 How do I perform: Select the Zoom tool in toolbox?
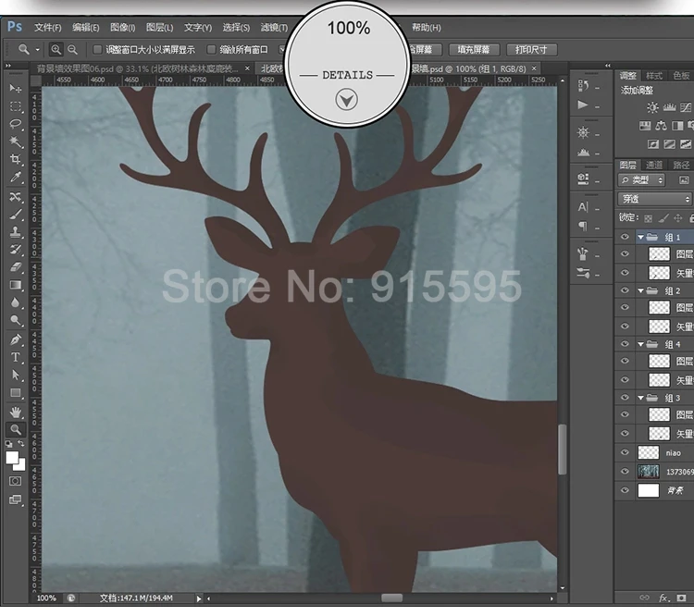[x=16, y=429]
